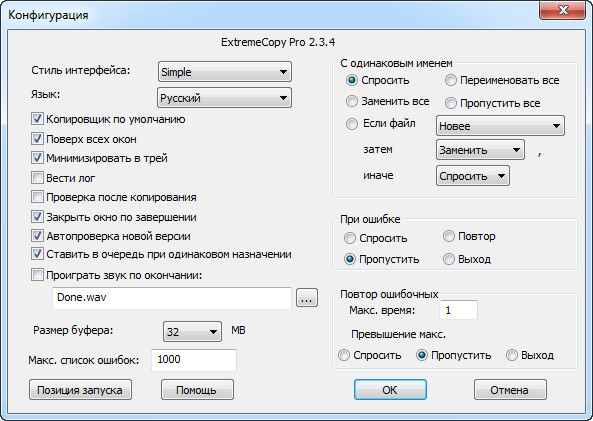Open the Язык dropdown showing Русский
The image size is (593, 421).
coord(224,98)
